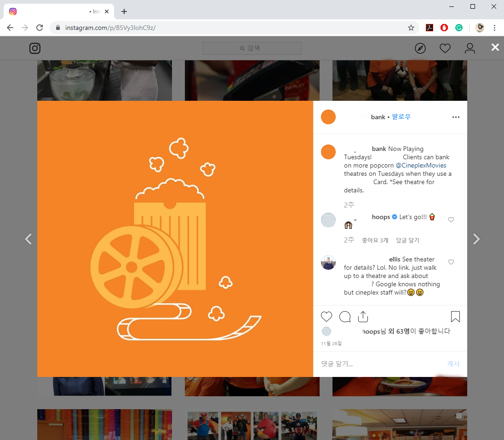Image resolution: width=504 pixels, height=440 pixels.
Task: Click the browser forward arrow
Action: click(x=25, y=28)
